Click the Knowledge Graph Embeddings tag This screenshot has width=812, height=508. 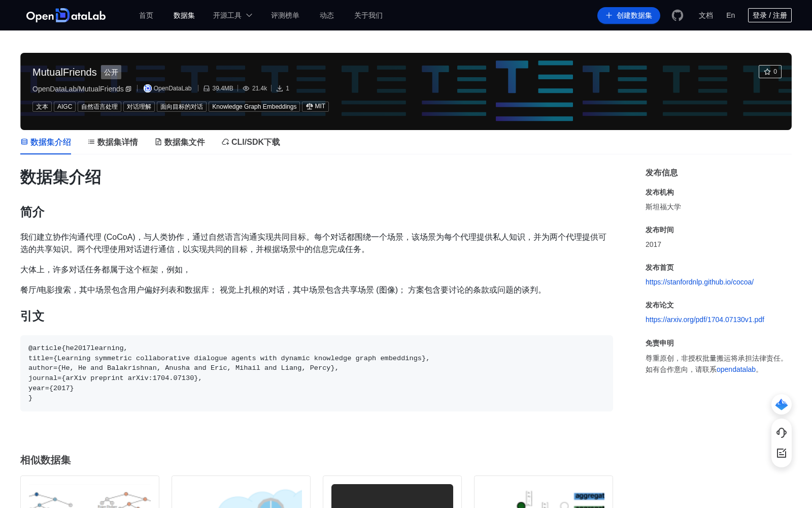(254, 107)
